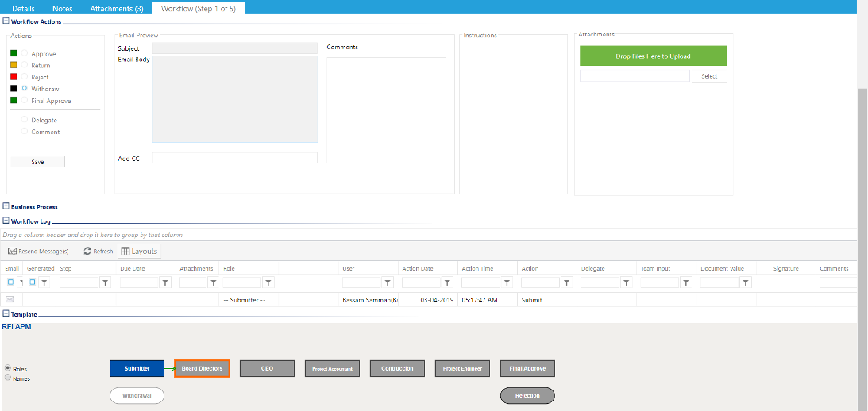Switch to the Details tab
The height and width of the screenshot is (411, 868).
click(x=23, y=8)
